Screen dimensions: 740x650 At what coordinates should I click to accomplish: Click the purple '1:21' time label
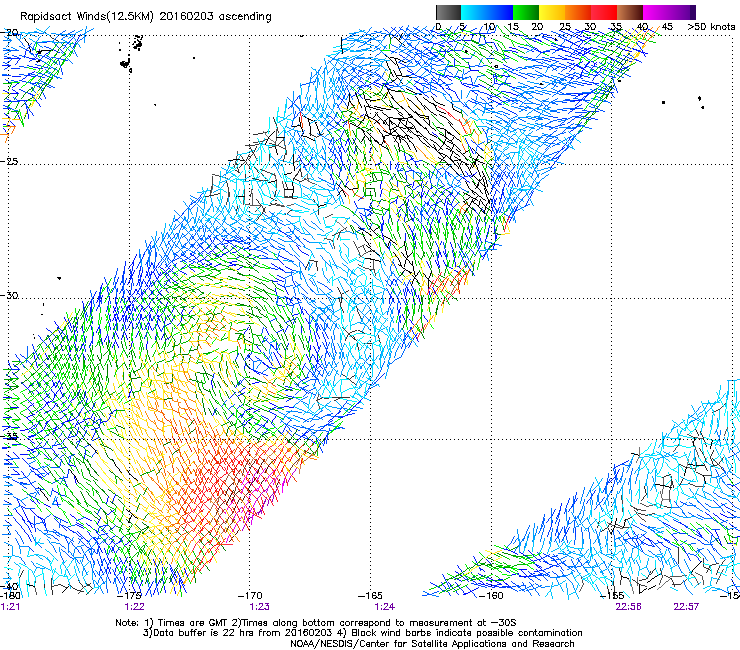click(10, 607)
